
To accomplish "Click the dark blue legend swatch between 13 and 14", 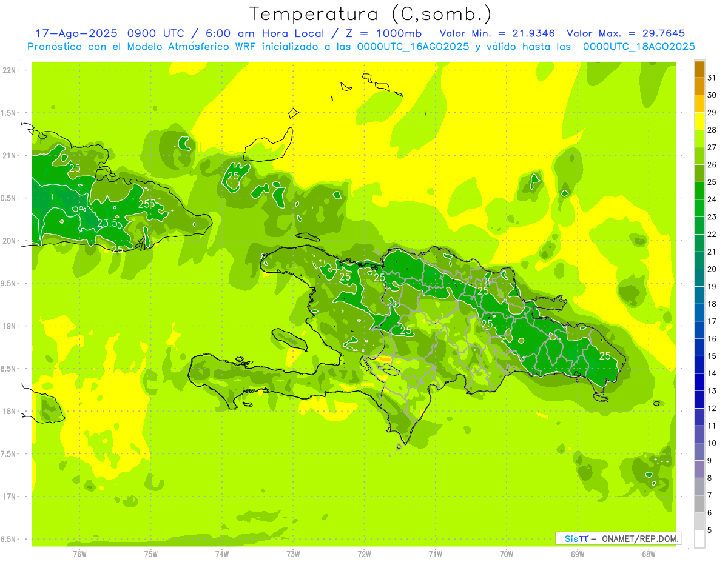I will tap(699, 382).
